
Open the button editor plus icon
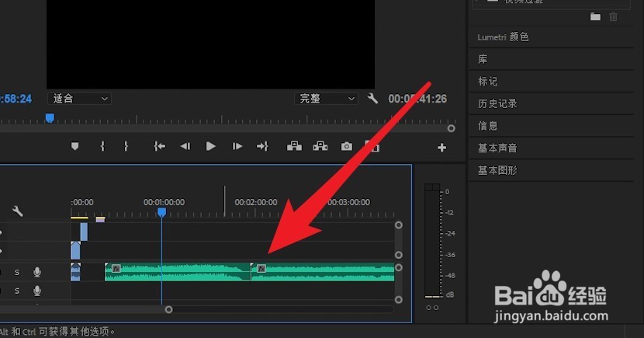[441, 148]
